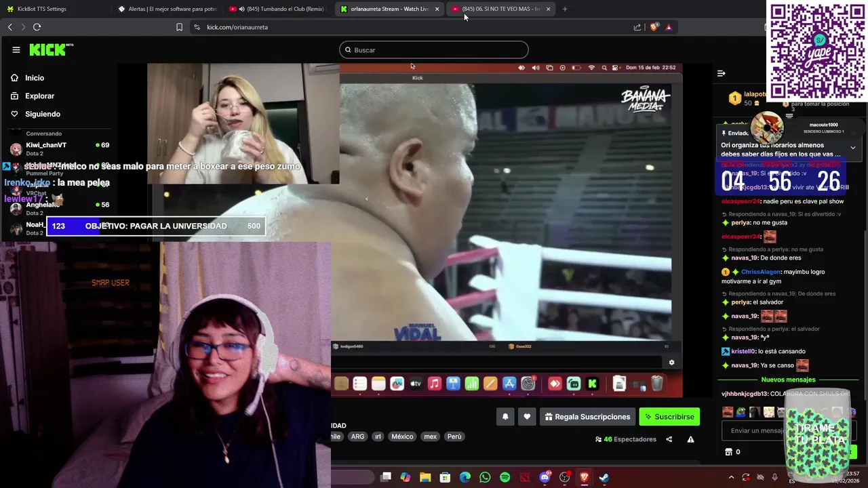Switch to the Alertas browser tab
The height and width of the screenshot is (488, 868).
coord(166,9)
